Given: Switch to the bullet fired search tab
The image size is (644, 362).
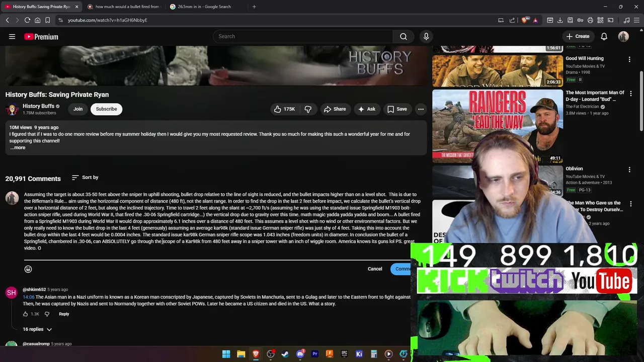Looking at the screenshot, I should 124,7.
